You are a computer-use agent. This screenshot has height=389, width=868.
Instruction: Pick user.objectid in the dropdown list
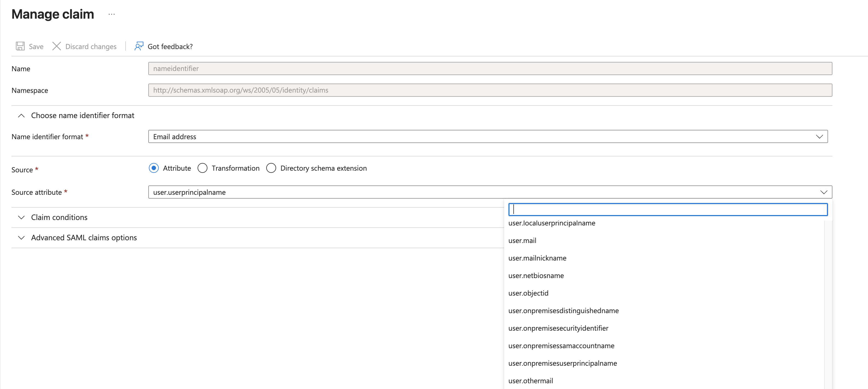528,293
